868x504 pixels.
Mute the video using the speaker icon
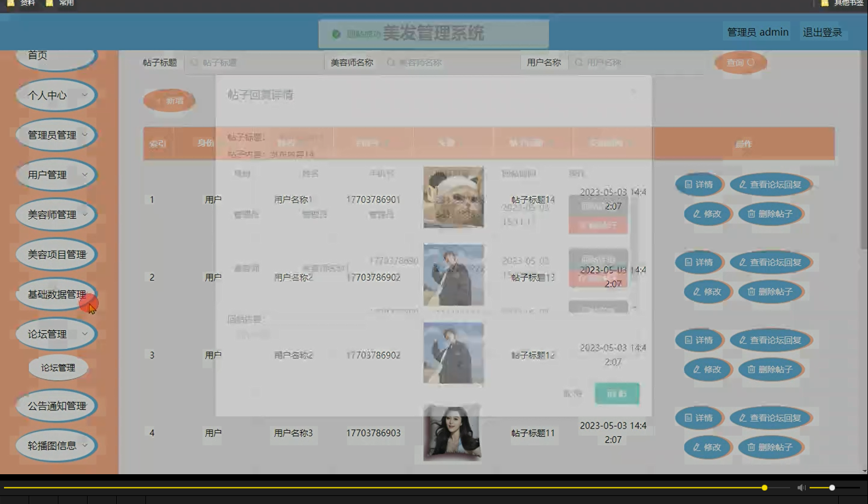pyautogui.click(x=801, y=487)
